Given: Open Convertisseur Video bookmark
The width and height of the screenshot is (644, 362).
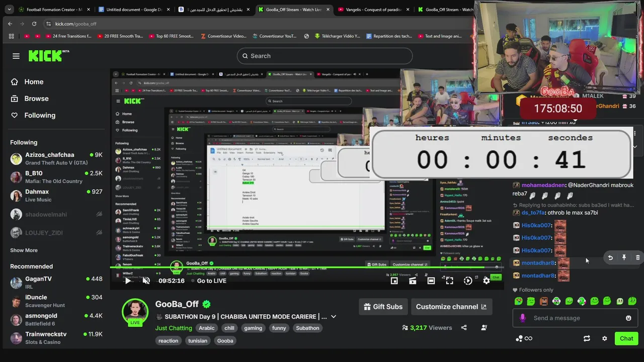Looking at the screenshot, I should pyautogui.click(x=223, y=36).
